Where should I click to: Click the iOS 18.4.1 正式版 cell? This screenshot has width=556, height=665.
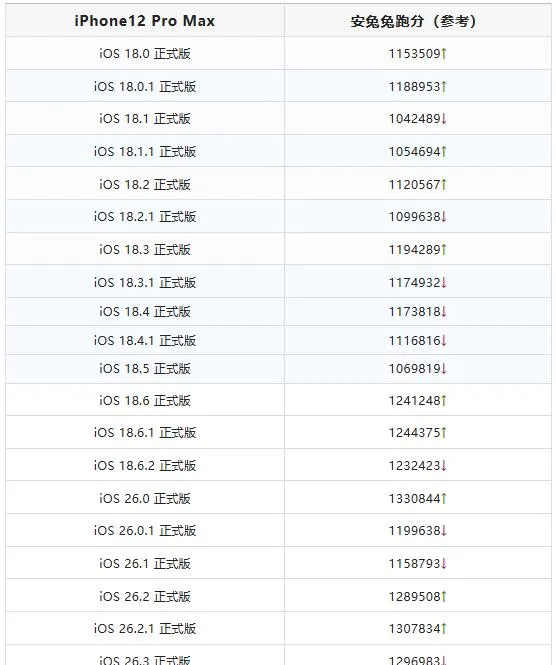point(145,341)
